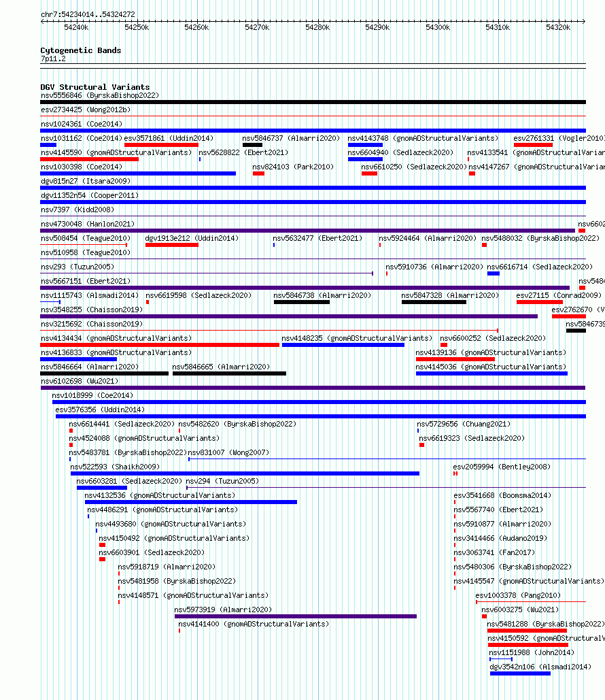Click the nsv1024361 (Coe2014) label
The width and height of the screenshot is (605, 700).
click(82, 124)
